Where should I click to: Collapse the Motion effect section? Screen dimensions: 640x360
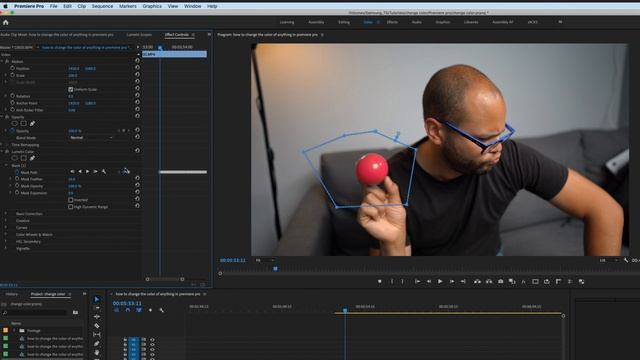click(x=2, y=62)
